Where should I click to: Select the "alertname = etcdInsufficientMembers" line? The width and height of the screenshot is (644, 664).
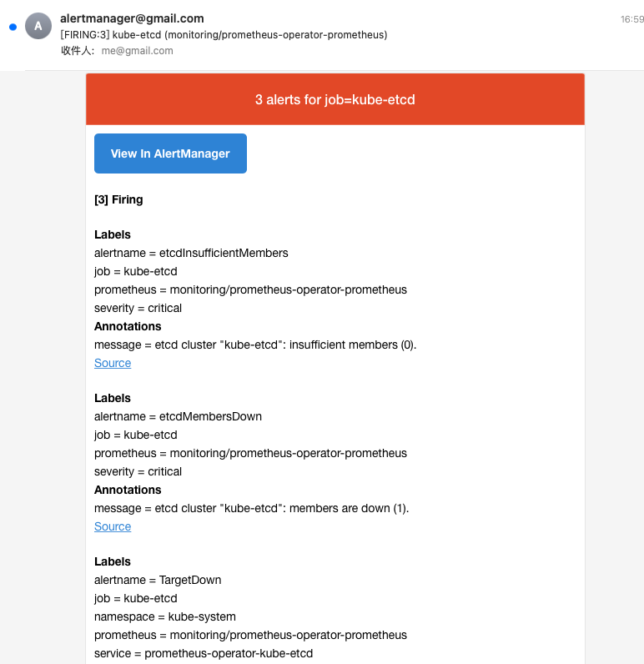[x=191, y=253]
